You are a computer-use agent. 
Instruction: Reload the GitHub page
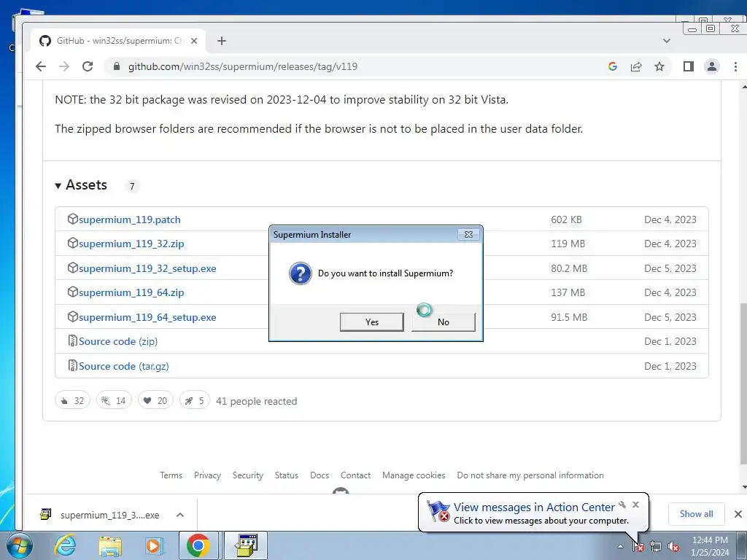(x=88, y=66)
